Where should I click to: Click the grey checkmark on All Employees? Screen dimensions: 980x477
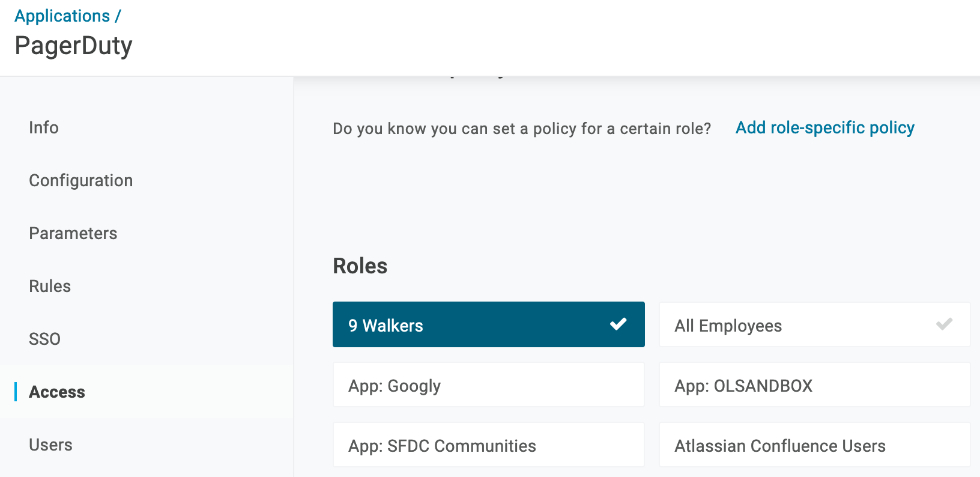point(944,324)
